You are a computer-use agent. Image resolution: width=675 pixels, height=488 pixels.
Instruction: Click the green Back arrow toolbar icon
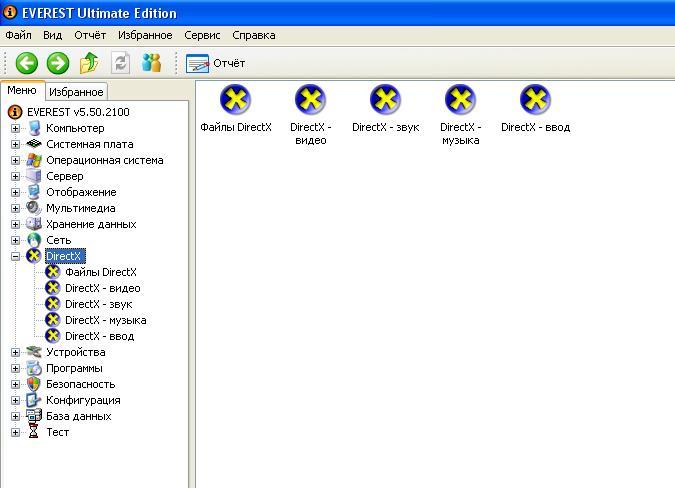coord(26,63)
